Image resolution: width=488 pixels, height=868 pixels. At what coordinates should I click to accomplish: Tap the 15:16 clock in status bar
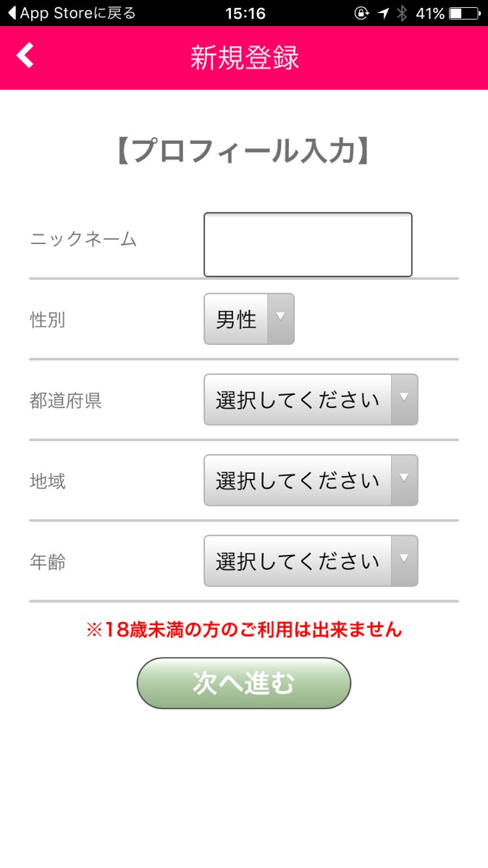pos(245,13)
